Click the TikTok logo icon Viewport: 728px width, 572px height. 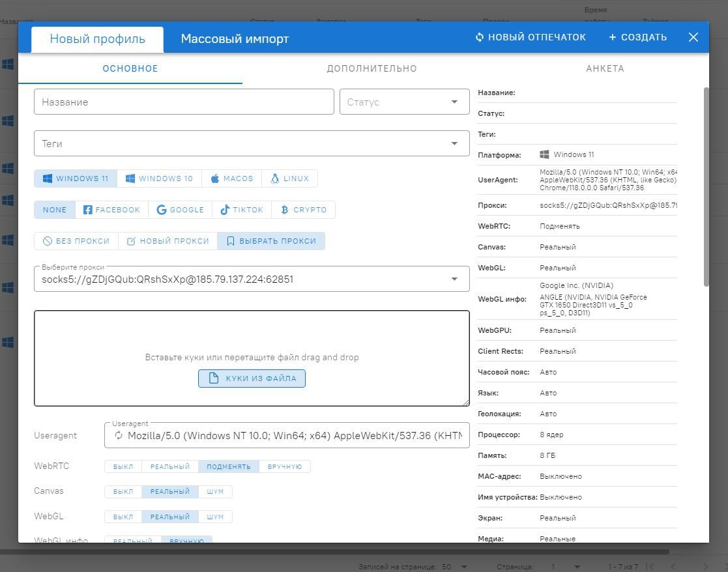225,210
